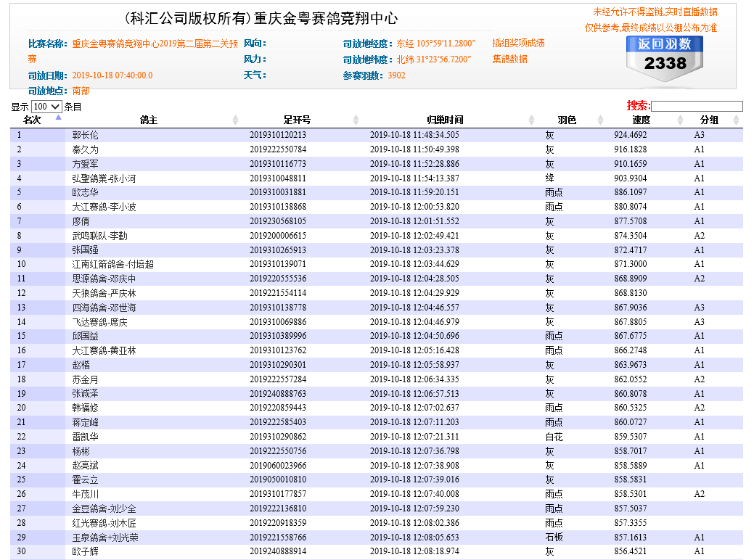Click ring number 2019310389996
Viewport: 754px width, 560px height.
click(x=278, y=336)
